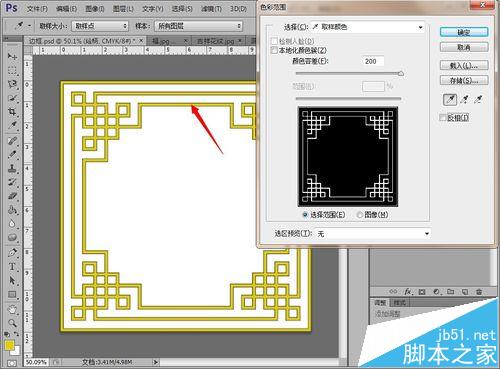Image resolution: width=500 pixels, height=369 pixels.
Task: Open the Type (文字) menu
Action: (x=153, y=9)
